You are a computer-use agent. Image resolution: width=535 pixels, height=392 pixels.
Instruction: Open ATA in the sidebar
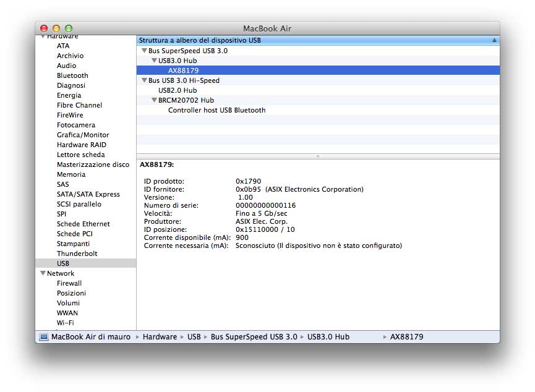point(63,46)
